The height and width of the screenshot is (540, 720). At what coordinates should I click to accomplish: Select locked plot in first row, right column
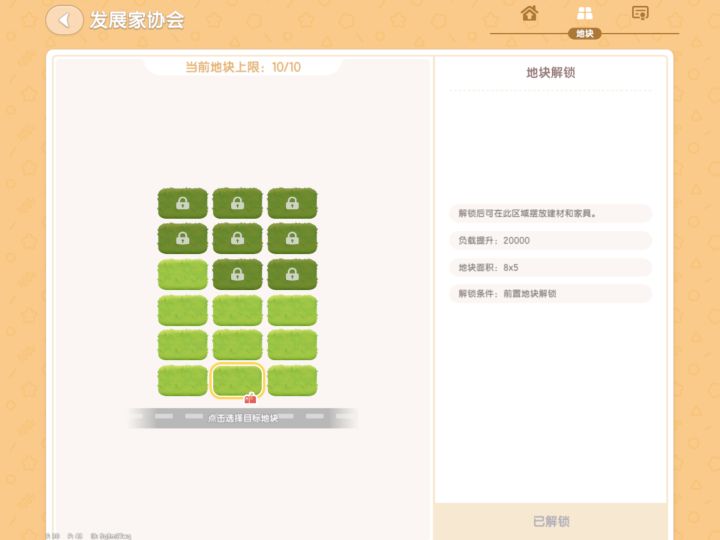click(292, 203)
